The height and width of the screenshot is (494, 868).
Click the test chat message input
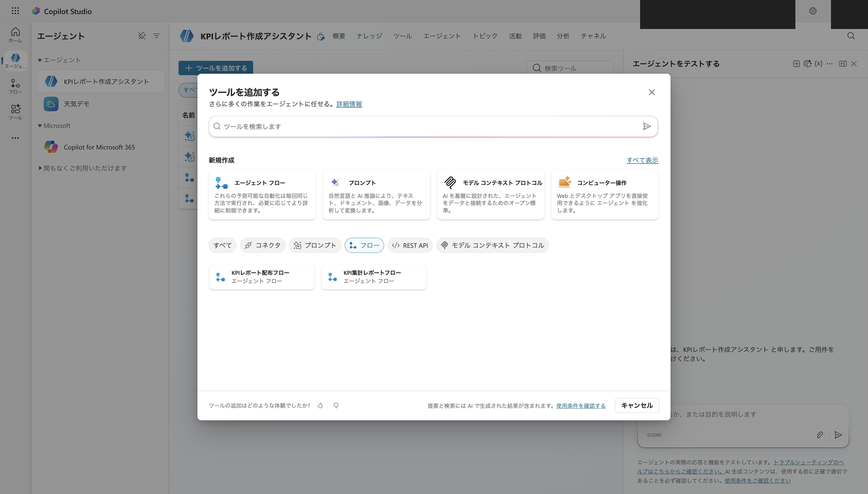(743, 415)
